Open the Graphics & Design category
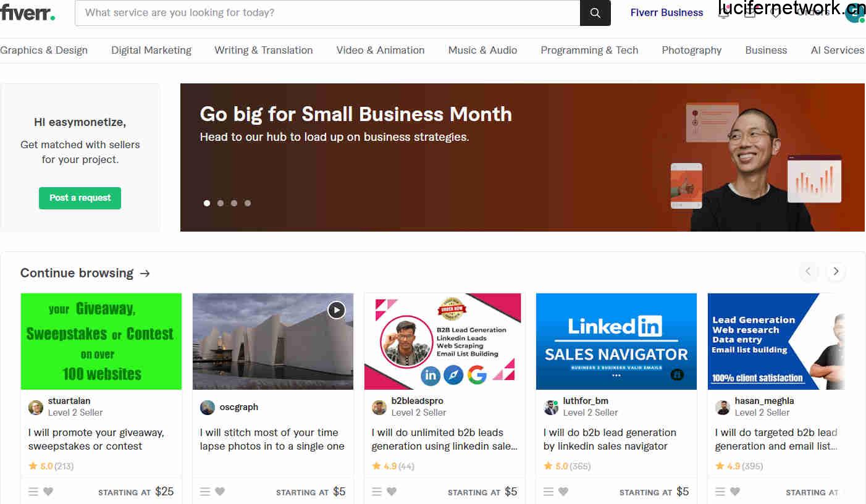This screenshot has width=866, height=504. [44, 50]
